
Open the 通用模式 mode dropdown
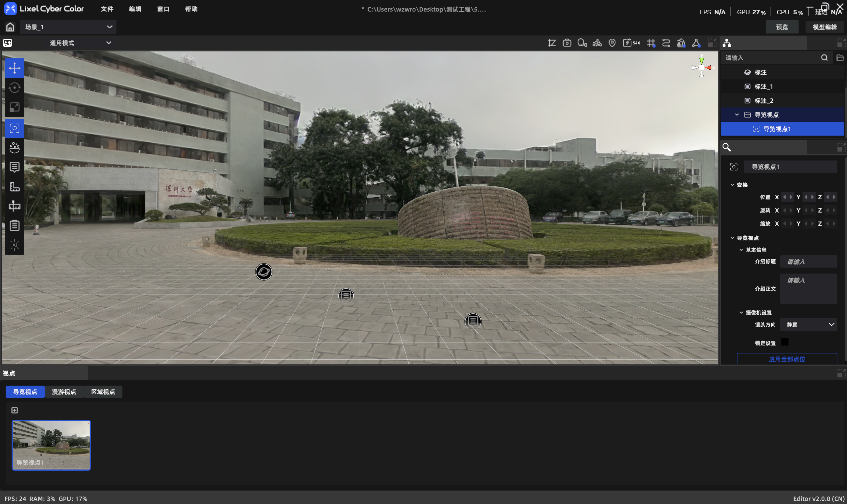80,43
